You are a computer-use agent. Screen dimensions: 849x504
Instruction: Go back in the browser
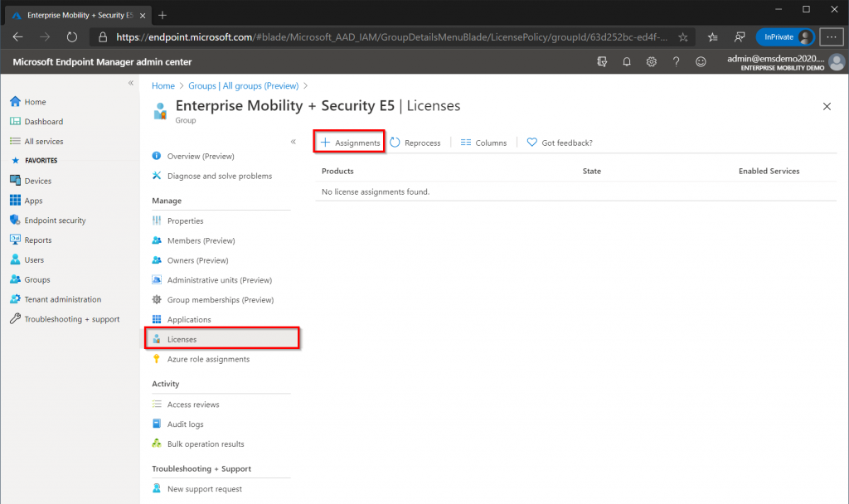click(x=17, y=36)
